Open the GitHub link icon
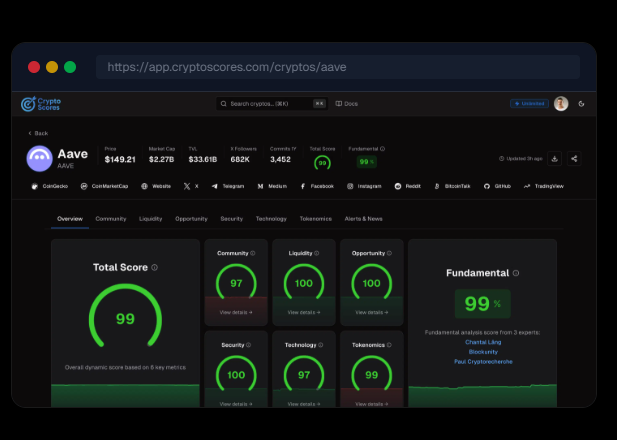This screenshot has width=617, height=440. [x=487, y=186]
